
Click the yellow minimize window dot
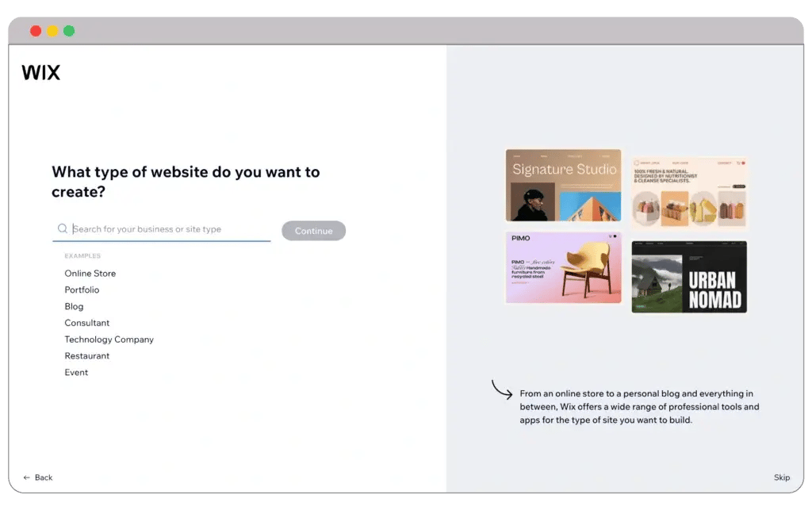click(52, 31)
